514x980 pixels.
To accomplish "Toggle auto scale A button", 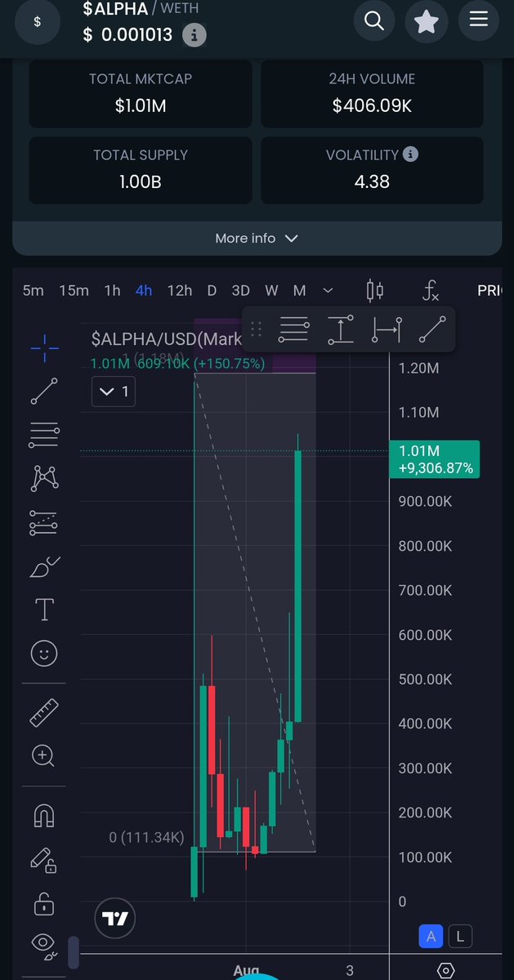I will tap(431, 936).
